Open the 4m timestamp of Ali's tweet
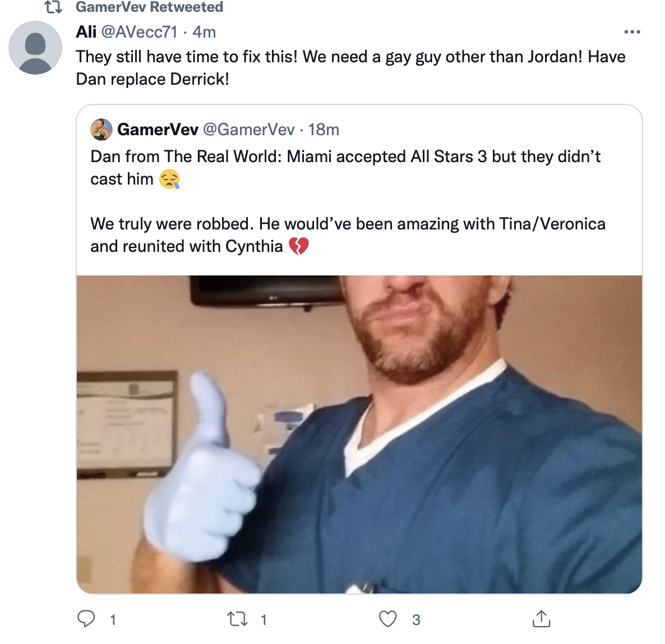The width and height of the screenshot is (665, 644). pos(204,32)
